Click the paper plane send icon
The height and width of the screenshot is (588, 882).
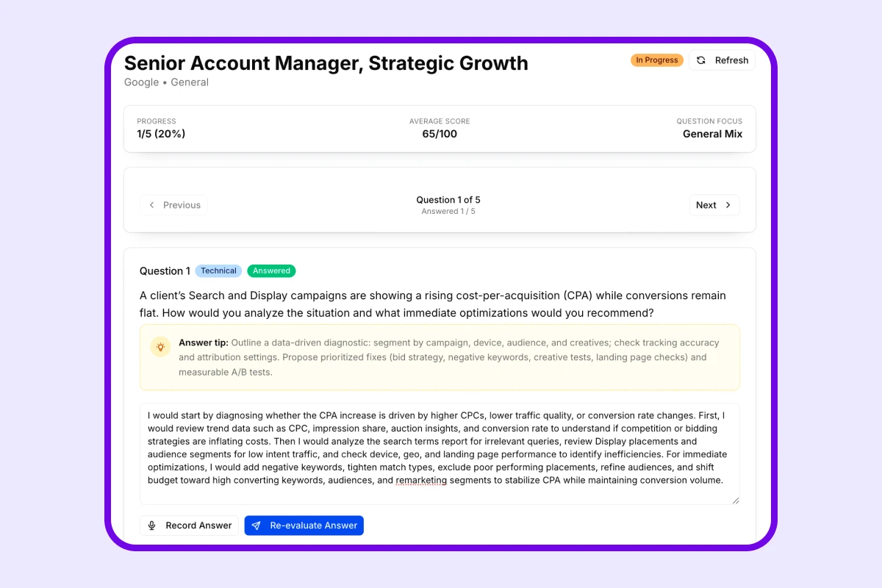pyautogui.click(x=257, y=526)
